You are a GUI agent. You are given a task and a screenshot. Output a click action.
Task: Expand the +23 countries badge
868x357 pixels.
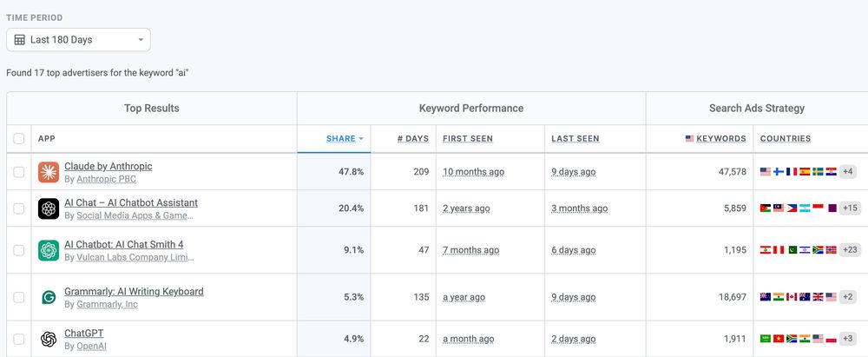[850, 250]
